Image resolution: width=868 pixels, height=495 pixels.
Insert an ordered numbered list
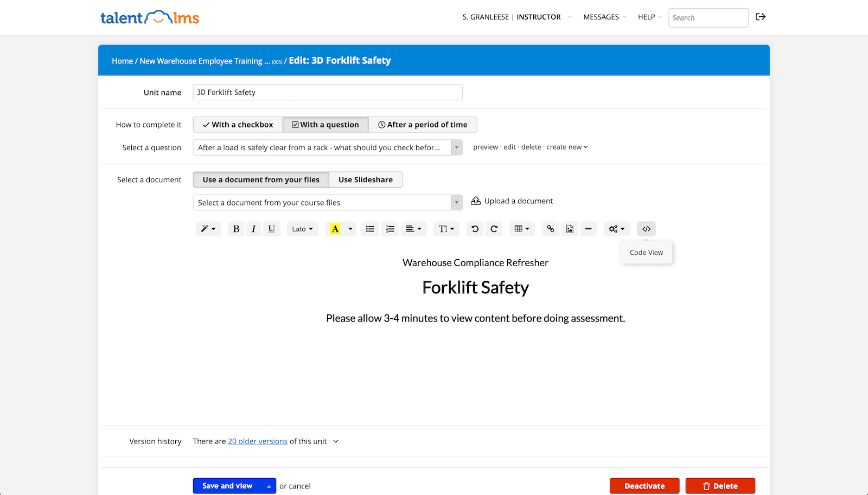coord(390,229)
